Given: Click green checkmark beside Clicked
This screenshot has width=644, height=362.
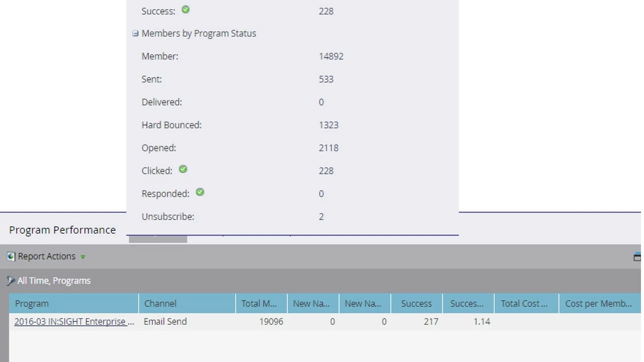Looking at the screenshot, I should [x=183, y=169].
